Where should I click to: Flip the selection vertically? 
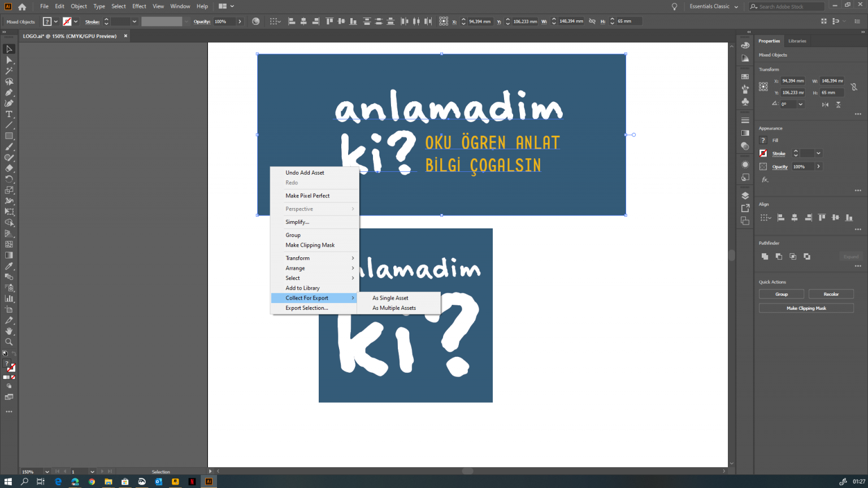[837, 105]
